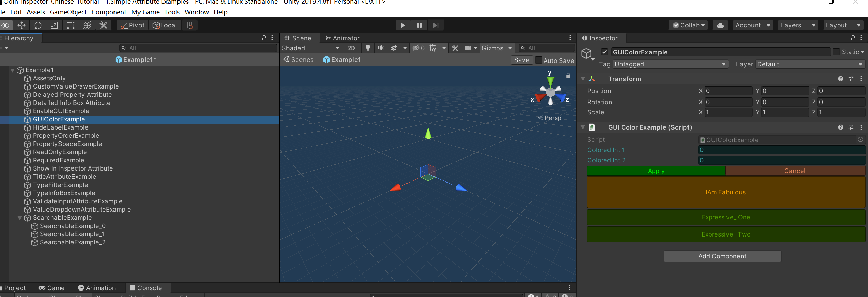Step forward one frame
Viewport: 868px width, 297px height.
point(436,25)
